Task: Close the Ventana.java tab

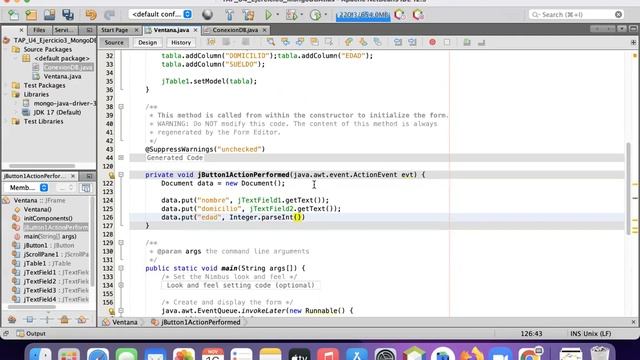Action: pos(196,30)
